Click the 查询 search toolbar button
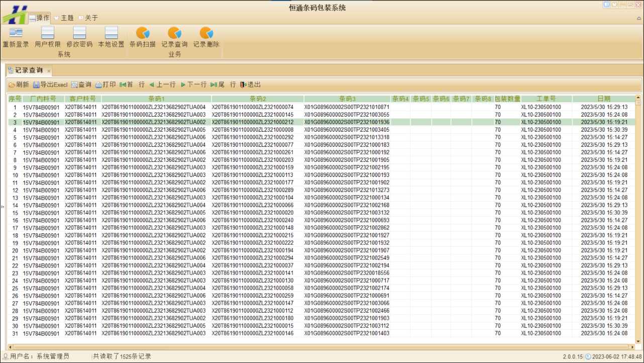644x363 pixels. 81,85
